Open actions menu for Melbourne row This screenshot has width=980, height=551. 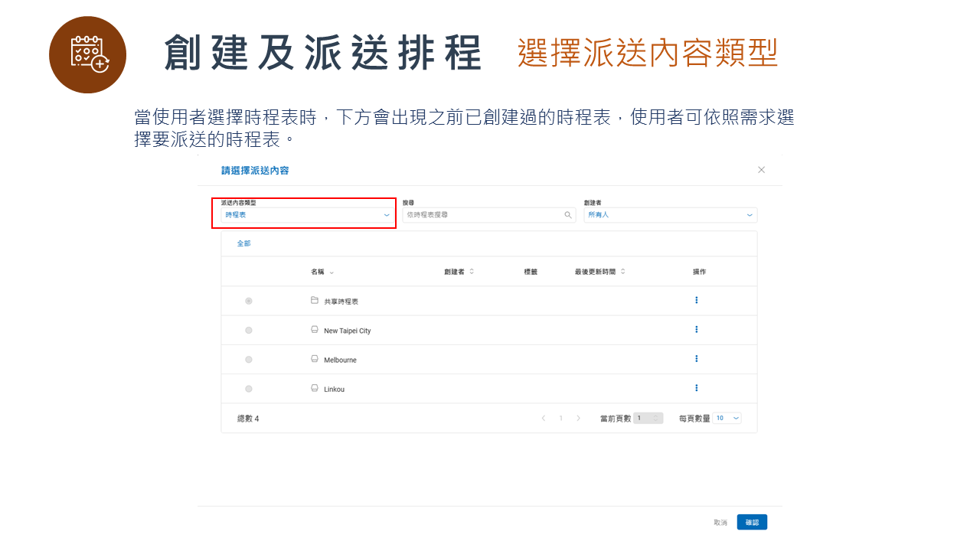tap(696, 358)
